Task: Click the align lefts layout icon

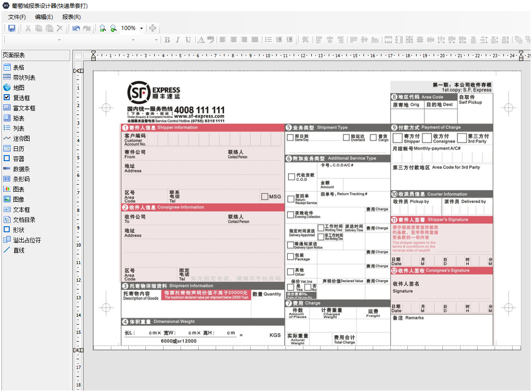Action: click(x=319, y=40)
